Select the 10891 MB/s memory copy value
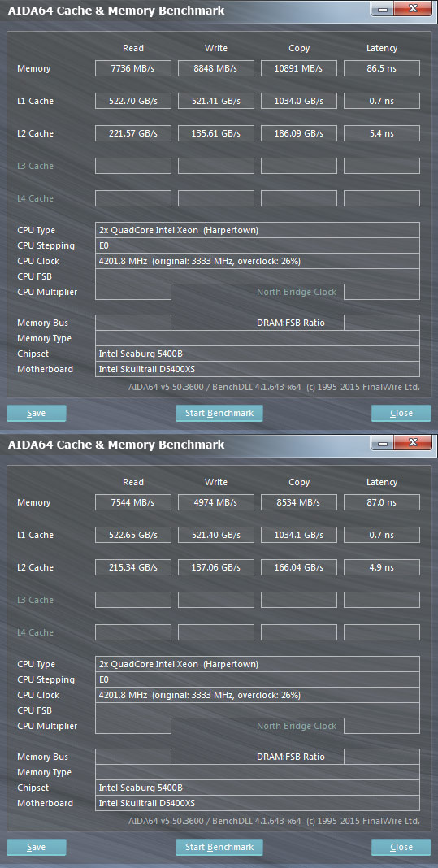438x868 pixels. pos(299,68)
